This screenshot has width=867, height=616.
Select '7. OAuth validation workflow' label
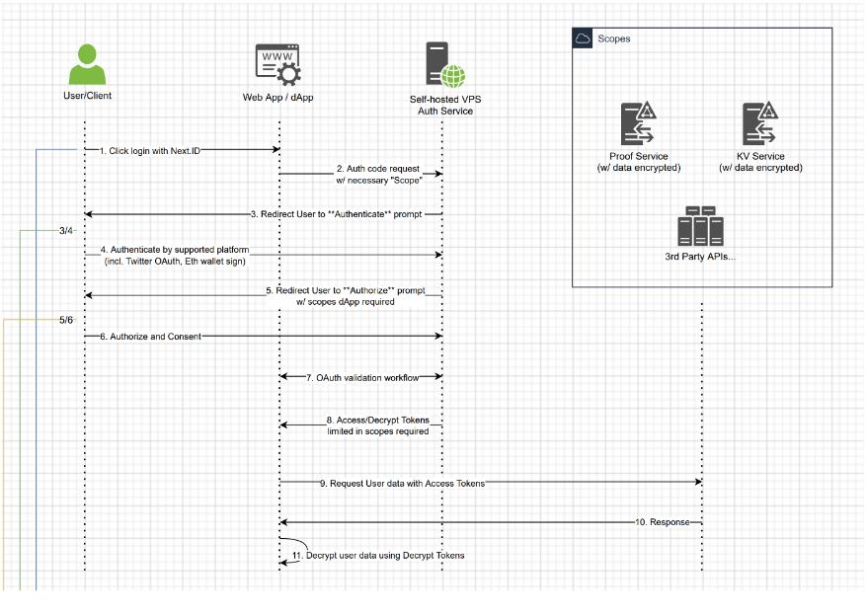click(359, 377)
